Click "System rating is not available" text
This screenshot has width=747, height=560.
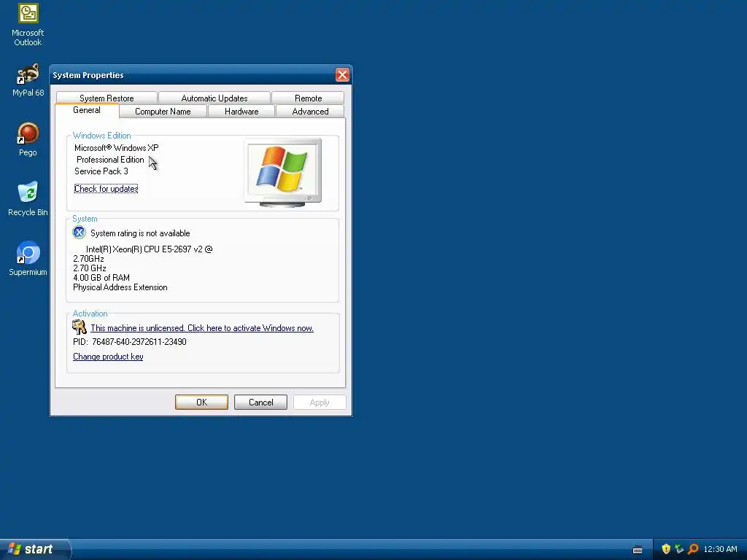tap(140, 233)
